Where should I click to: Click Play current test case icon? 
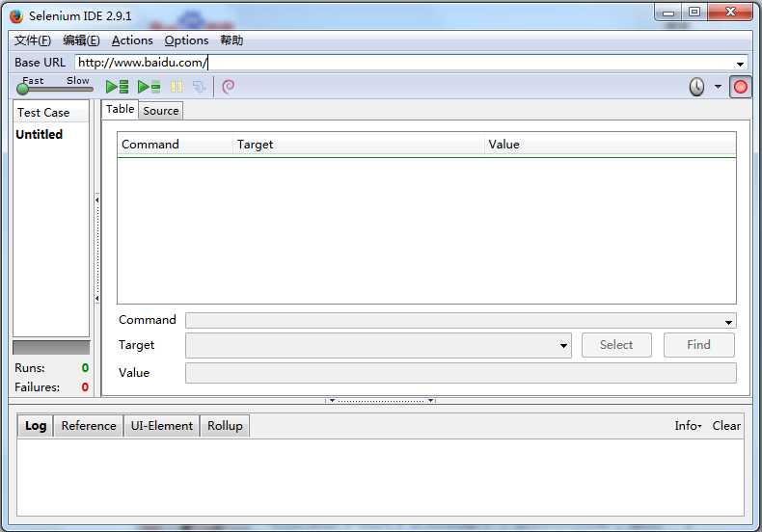coord(150,87)
